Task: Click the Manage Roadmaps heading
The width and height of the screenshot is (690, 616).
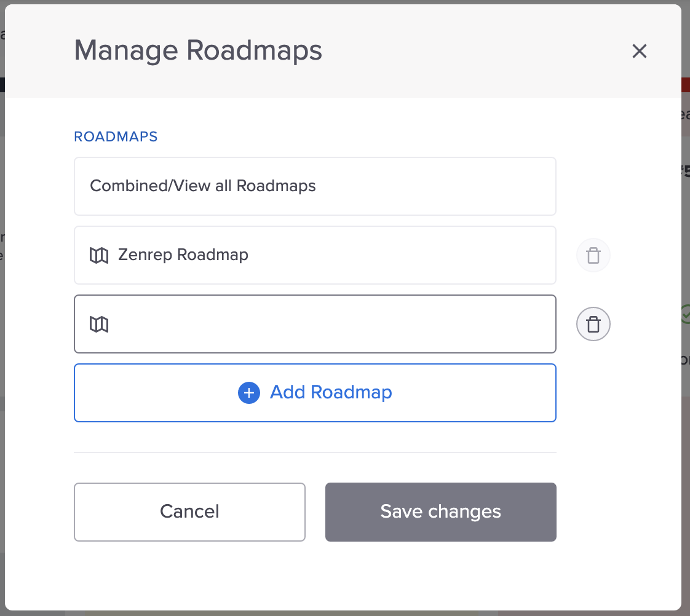Action: point(198,50)
